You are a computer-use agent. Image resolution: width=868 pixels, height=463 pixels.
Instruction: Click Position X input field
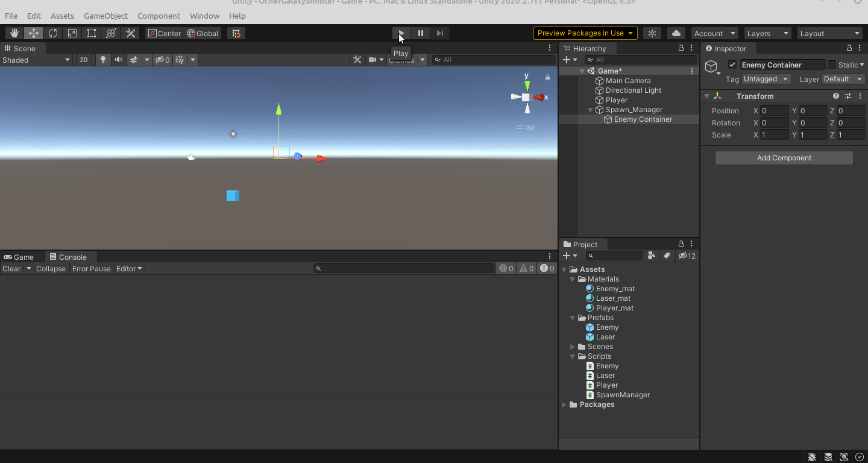pyautogui.click(x=774, y=111)
